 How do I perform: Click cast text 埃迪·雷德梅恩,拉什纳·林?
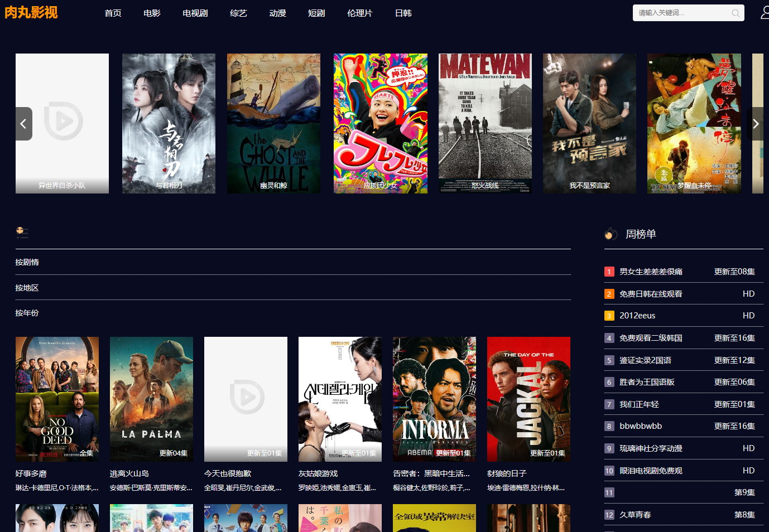526,488
